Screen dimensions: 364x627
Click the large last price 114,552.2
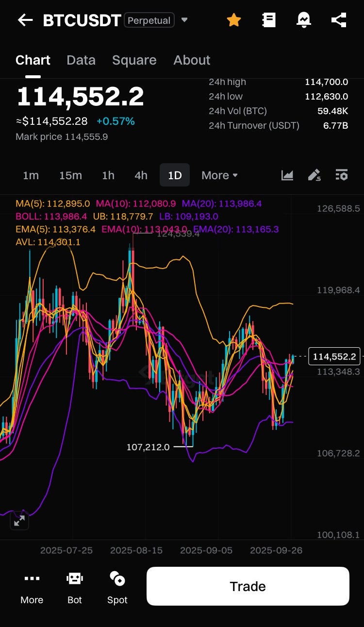point(81,96)
